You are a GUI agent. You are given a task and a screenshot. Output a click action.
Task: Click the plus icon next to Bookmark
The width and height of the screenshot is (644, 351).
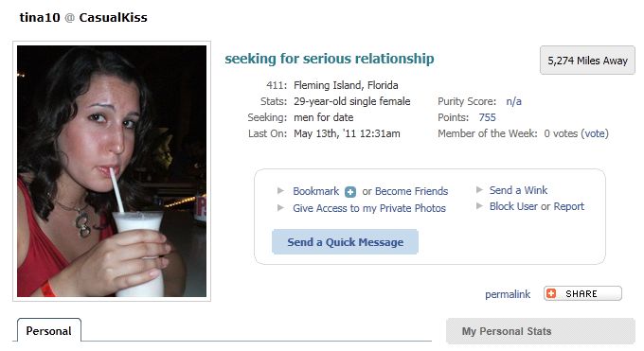click(x=350, y=192)
